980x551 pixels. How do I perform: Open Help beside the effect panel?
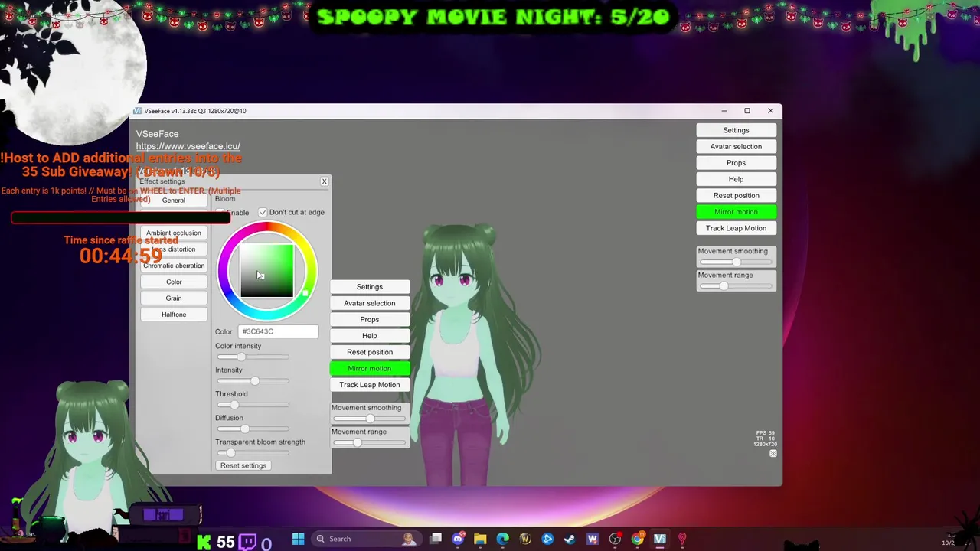[x=370, y=336]
